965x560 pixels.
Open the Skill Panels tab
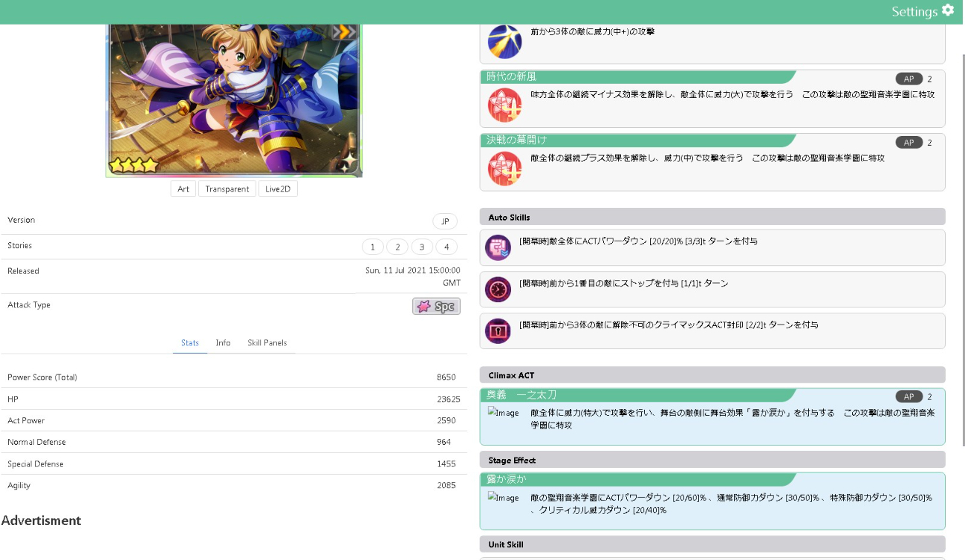[267, 343]
